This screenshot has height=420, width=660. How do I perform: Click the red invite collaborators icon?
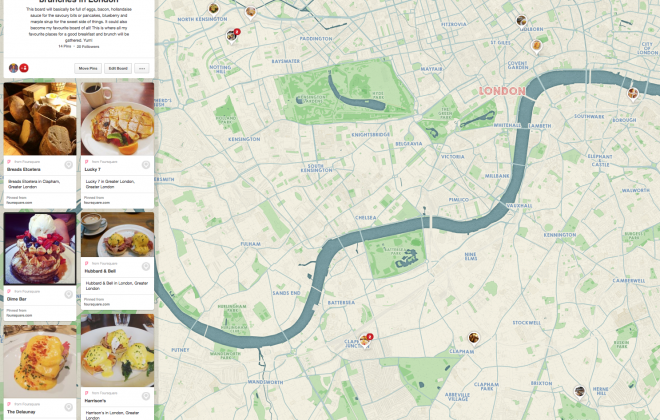coord(24,68)
